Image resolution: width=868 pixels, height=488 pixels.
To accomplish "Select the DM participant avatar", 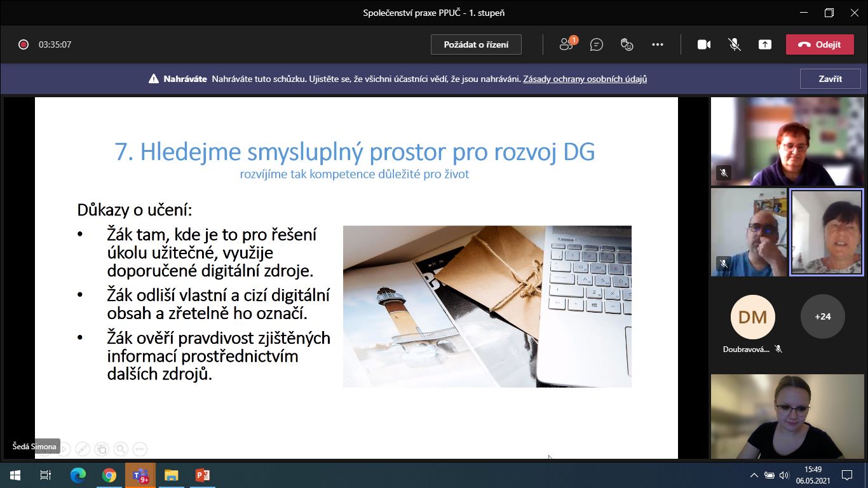I will 753,316.
